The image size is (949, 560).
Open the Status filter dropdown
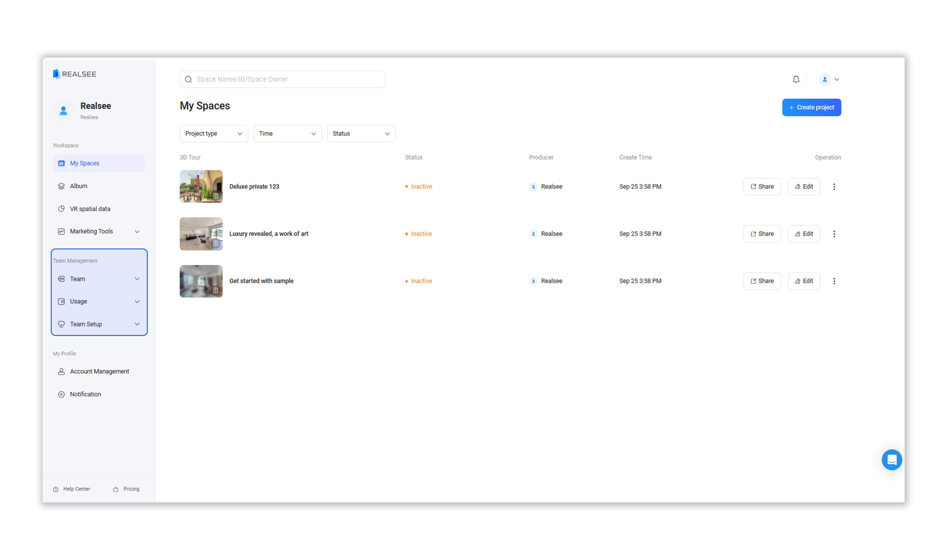[x=361, y=133]
